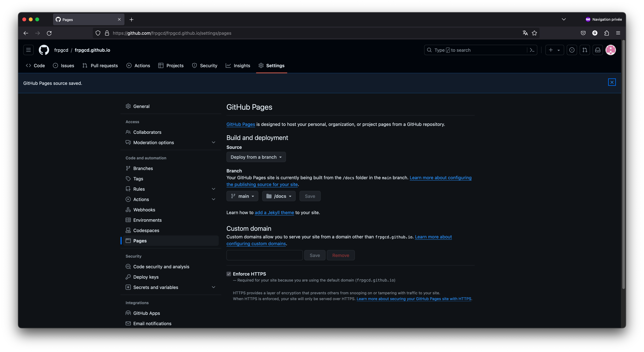
Task: Open the Actions repository tab
Action: click(138, 65)
